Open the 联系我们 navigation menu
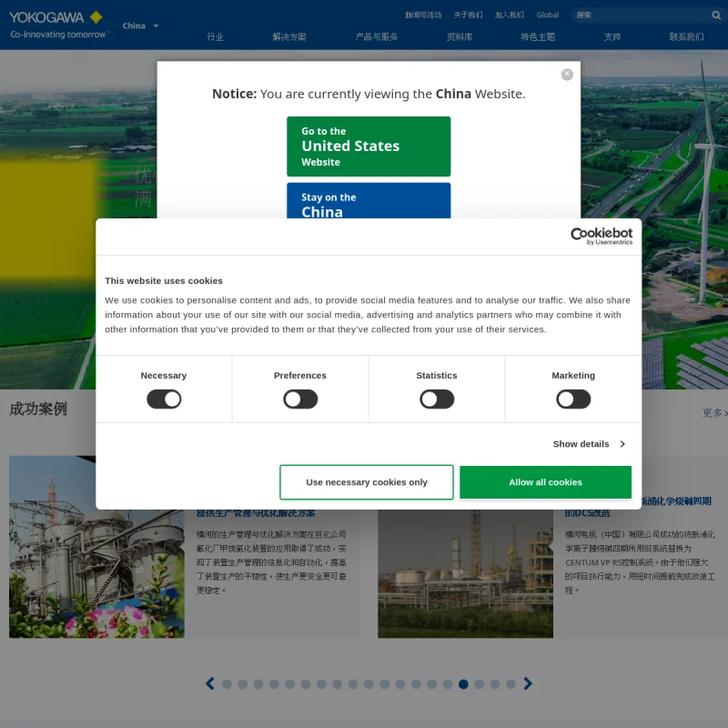 pyautogui.click(x=686, y=37)
